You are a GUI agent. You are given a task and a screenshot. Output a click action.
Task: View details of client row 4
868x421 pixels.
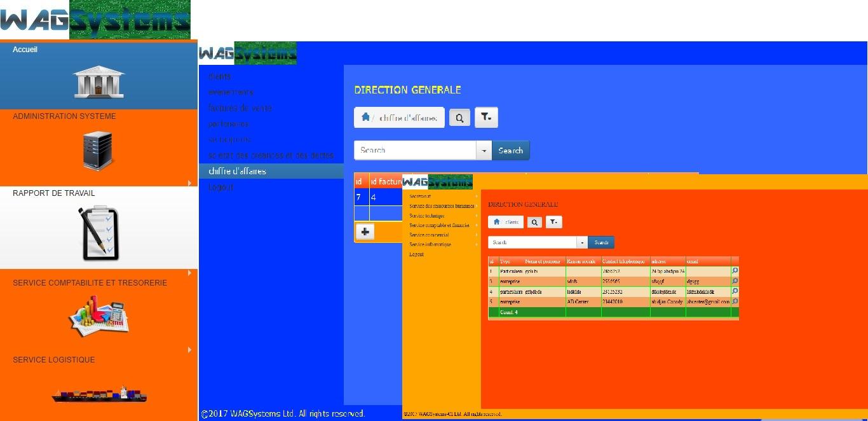pos(735,291)
